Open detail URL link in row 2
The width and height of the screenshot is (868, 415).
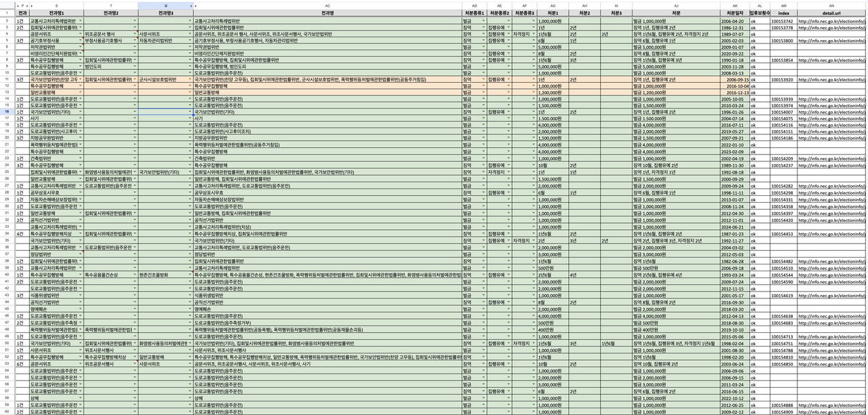click(x=831, y=21)
